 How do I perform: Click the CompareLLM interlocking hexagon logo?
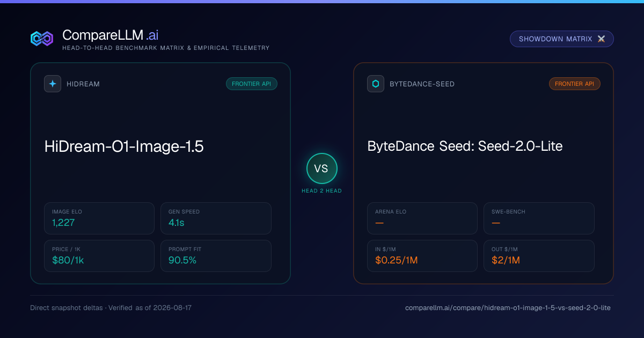pyautogui.click(x=42, y=39)
